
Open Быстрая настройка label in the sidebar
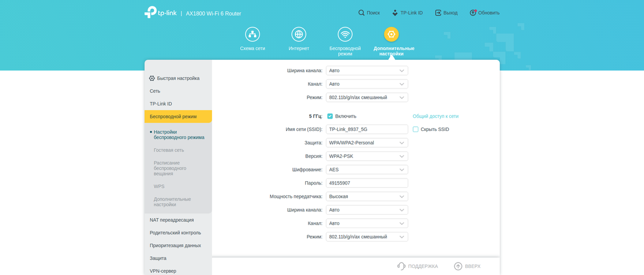click(x=178, y=78)
